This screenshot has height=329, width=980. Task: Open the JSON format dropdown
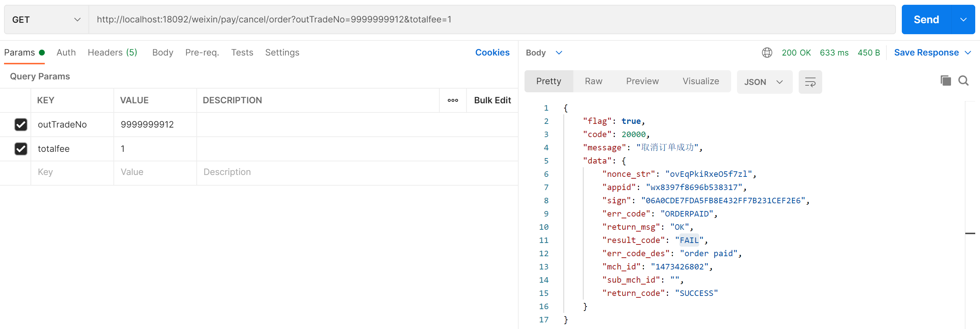764,82
